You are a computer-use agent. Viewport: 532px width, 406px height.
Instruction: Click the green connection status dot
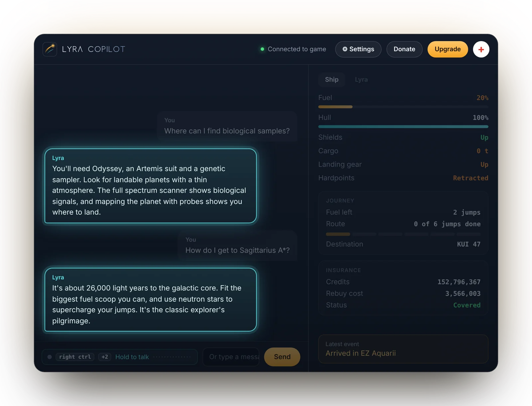click(262, 49)
